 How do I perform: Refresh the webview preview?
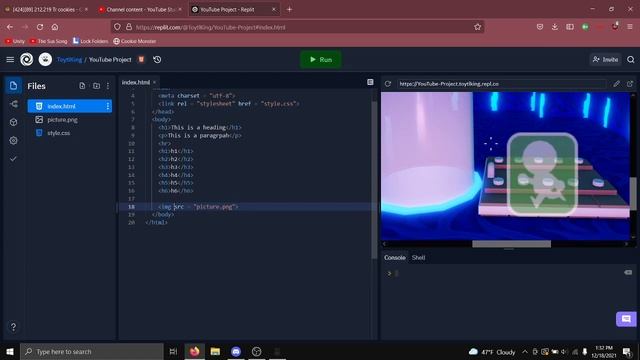tap(388, 84)
